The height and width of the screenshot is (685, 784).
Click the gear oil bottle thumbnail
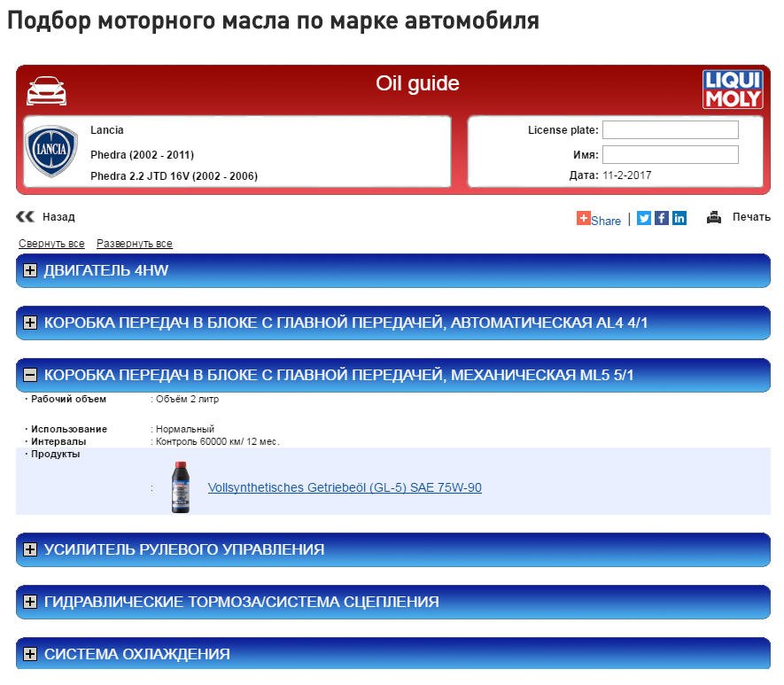tap(180, 487)
